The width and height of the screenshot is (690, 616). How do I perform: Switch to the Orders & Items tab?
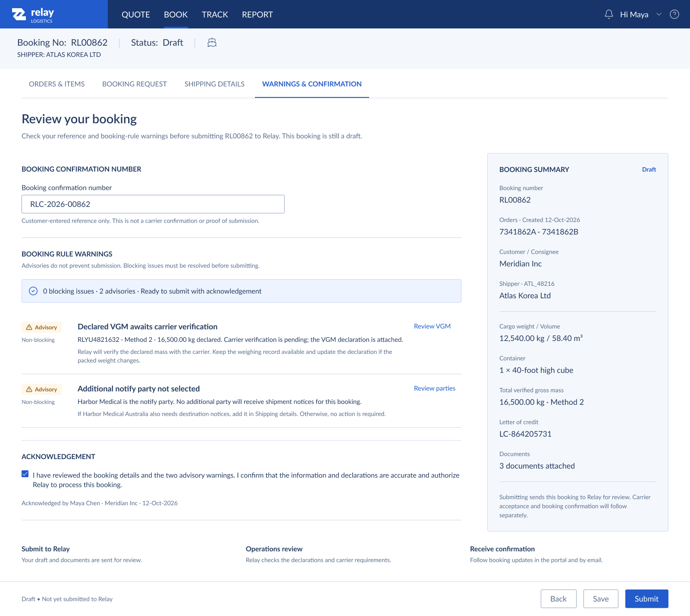(57, 84)
